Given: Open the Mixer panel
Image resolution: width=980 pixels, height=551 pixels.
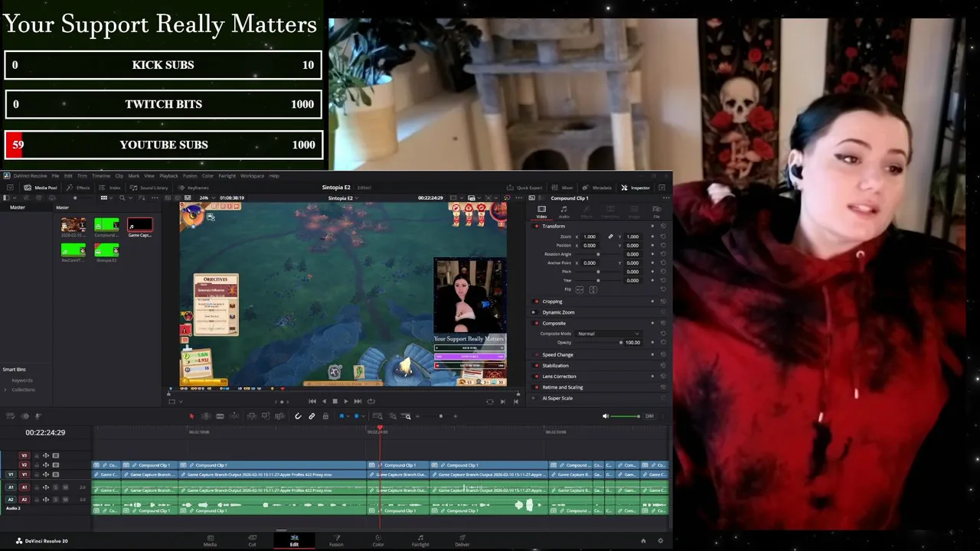Looking at the screenshot, I should 563,187.
